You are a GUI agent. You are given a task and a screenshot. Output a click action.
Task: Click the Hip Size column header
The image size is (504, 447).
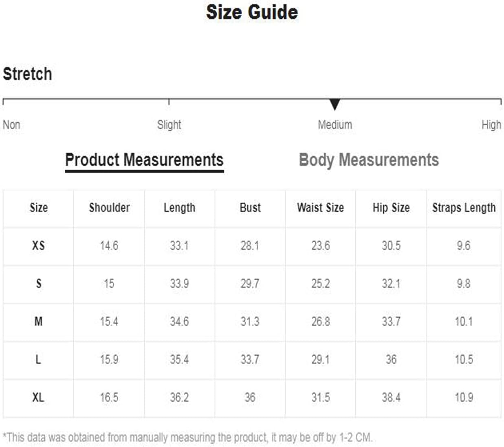click(x=391, y=208)
